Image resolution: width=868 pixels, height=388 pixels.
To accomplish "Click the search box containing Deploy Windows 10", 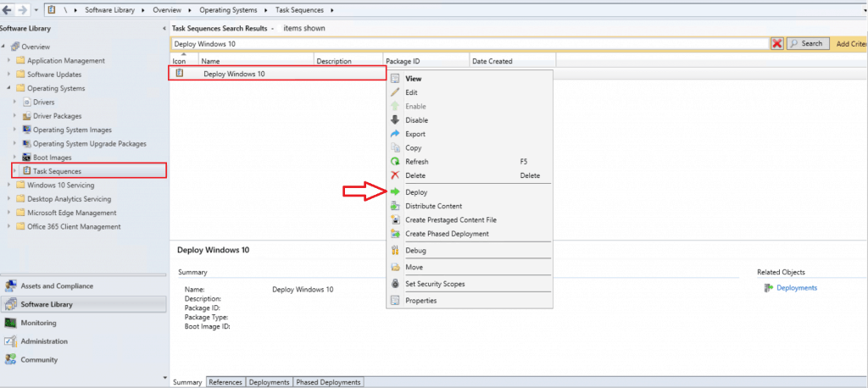I will pyautogui.click(x=470, y=44).
